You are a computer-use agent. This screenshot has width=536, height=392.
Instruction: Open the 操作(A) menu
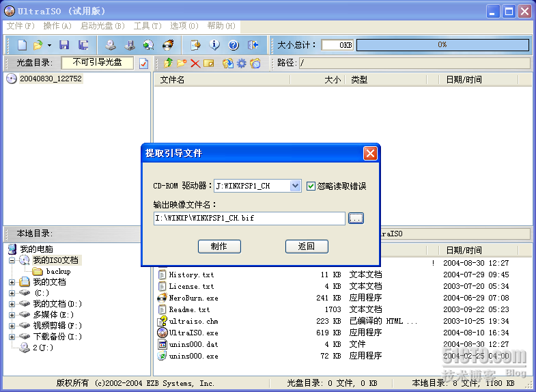click(57, 26)
